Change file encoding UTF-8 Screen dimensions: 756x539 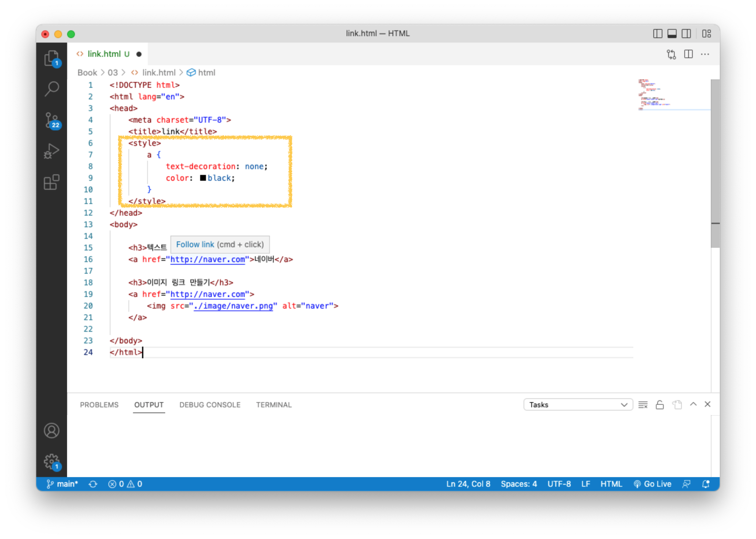[559, 484]
